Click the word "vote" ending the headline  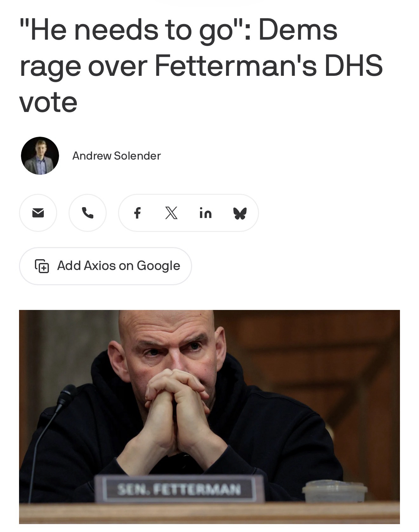click(48, 102)
